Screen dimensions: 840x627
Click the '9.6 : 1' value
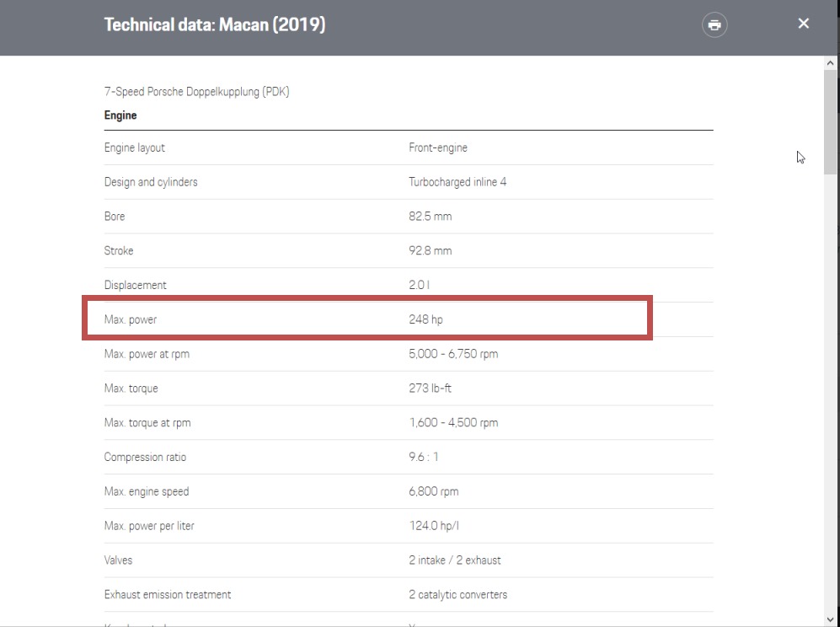tap(423, 457)
